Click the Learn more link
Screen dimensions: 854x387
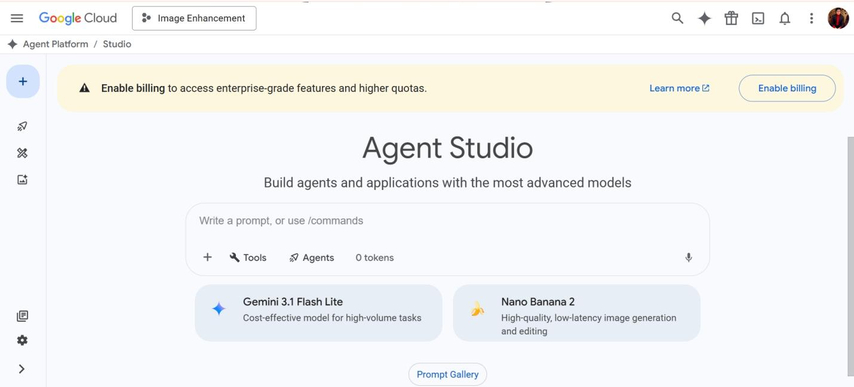click(x=679, y=88)
